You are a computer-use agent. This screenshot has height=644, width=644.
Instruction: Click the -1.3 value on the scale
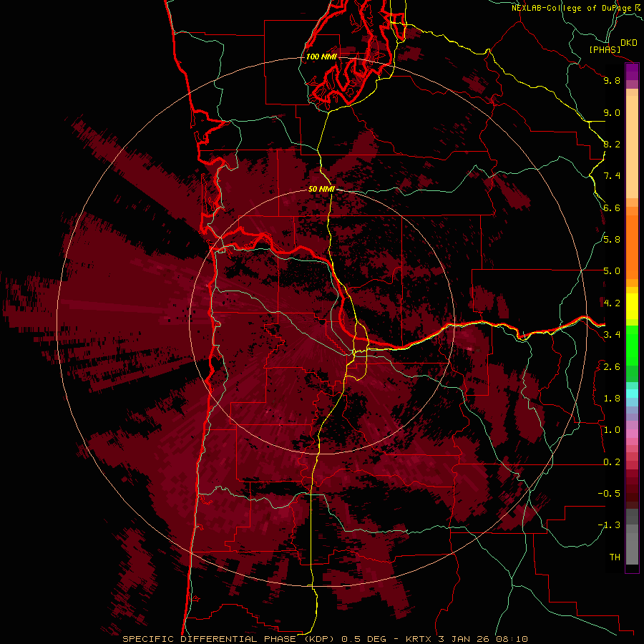[609, 525]
